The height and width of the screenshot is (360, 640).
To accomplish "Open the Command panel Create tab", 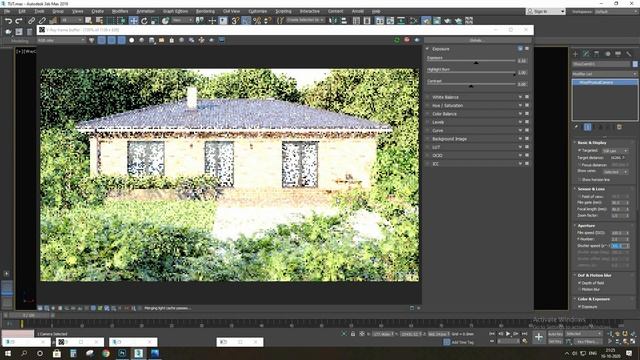I will tap(576, 54).
